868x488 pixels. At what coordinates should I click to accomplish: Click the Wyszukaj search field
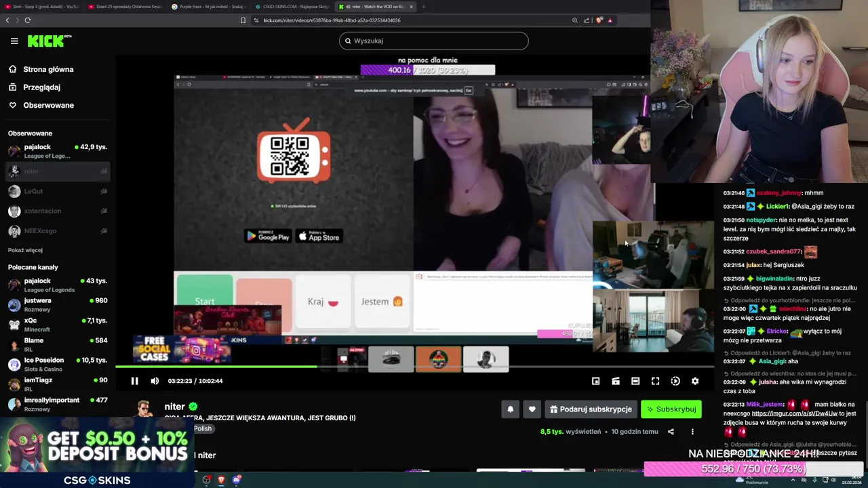coord(434,41)
